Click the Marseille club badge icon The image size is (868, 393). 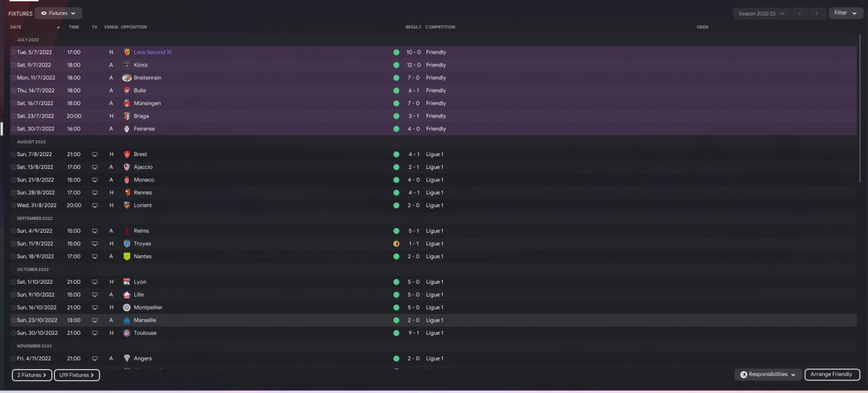point(127,320)
